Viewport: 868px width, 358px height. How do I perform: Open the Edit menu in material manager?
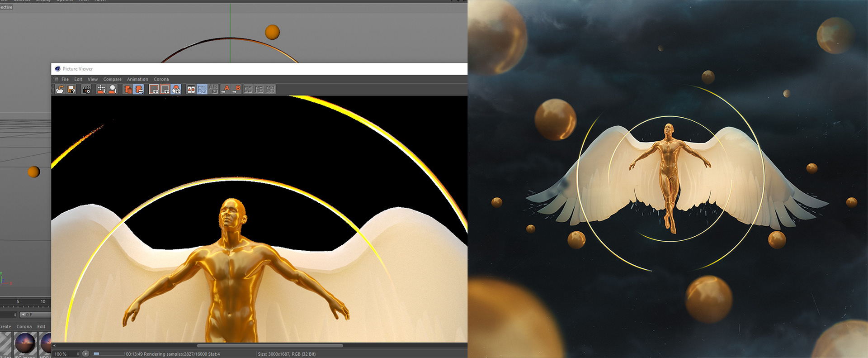click(41, 327)
